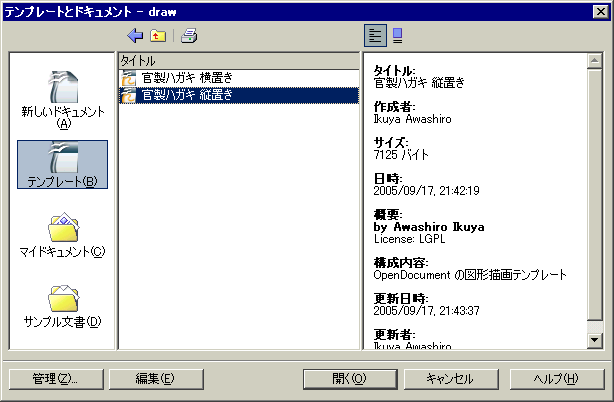This screenshot has height=402, width=614.
Task: Click the author name Ikuya Awashiro under 作成者
Action: (412, 119)
